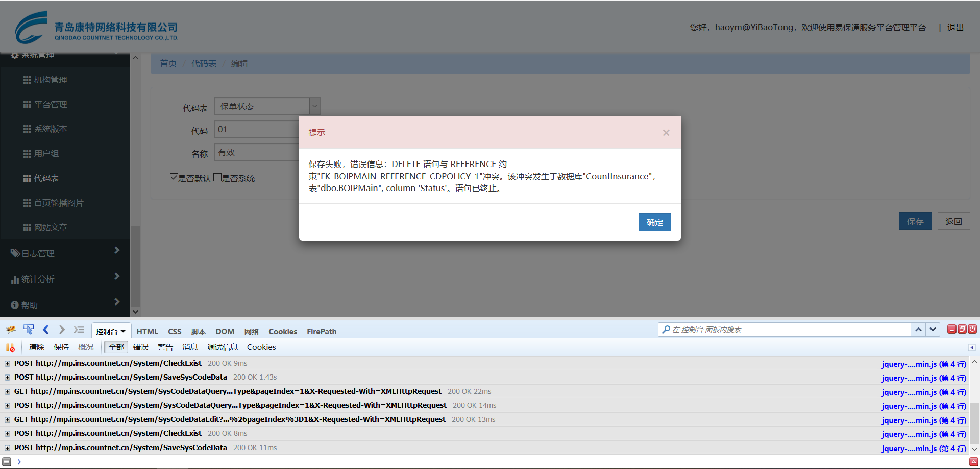The height and width of the screenshot is (469, 980).
Task: Switch to the CSS panel tab
Action: tap(175, 332)
